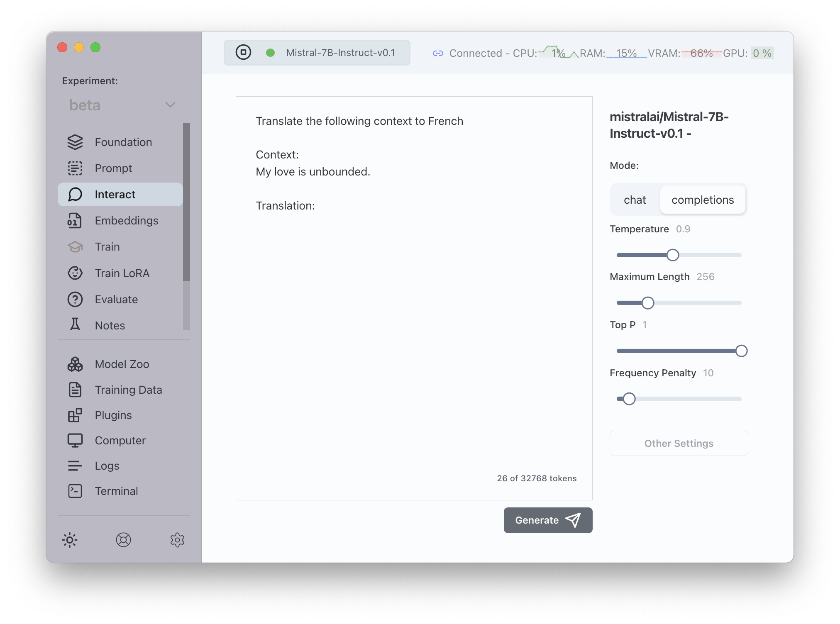Switch to completions mode
840x624 pixels.
click(x=703, y=200)
